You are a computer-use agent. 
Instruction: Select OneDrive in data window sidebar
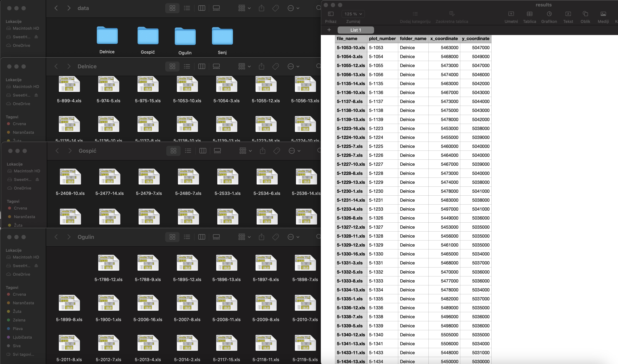coord(18,46)
